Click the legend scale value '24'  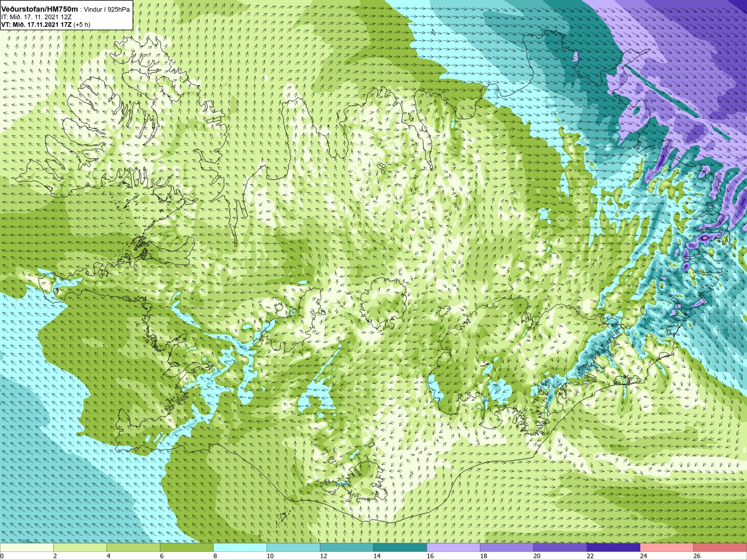(644, 556)
